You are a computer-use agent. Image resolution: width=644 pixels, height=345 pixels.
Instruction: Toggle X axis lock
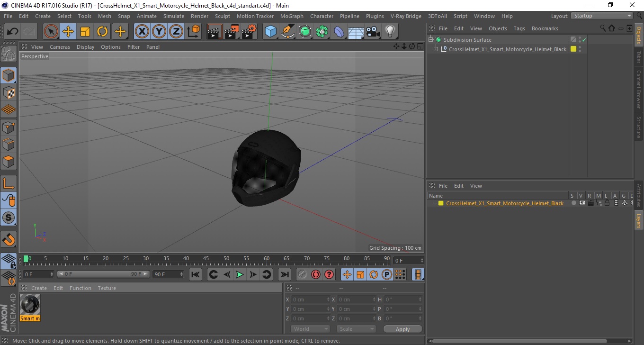click(142, 32)
